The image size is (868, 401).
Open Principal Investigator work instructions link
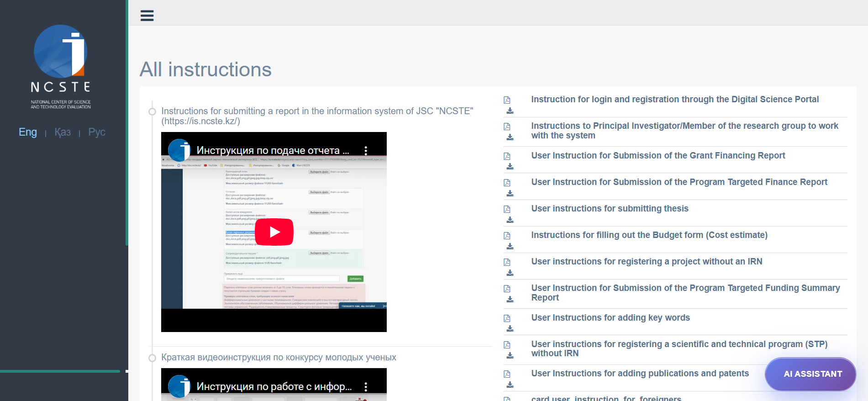[x=684, y=131]
